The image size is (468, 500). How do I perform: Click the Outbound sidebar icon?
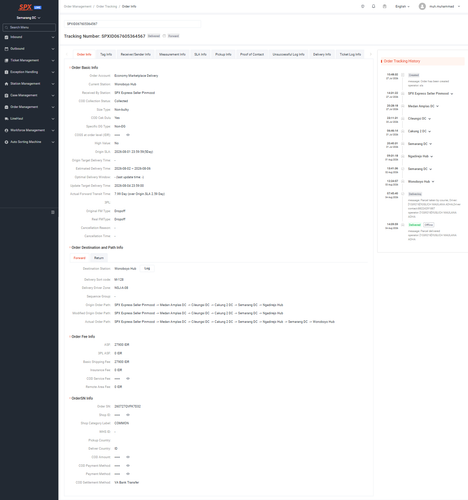(x=6, y=49)
